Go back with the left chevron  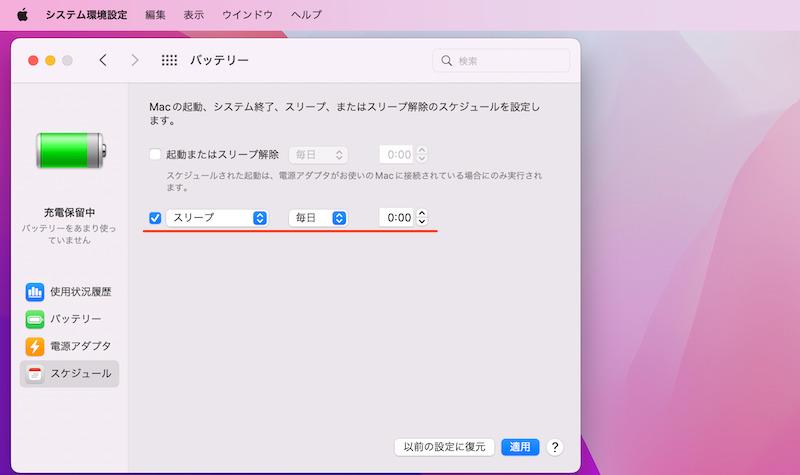pyautogui.click(x=103, y=60)
